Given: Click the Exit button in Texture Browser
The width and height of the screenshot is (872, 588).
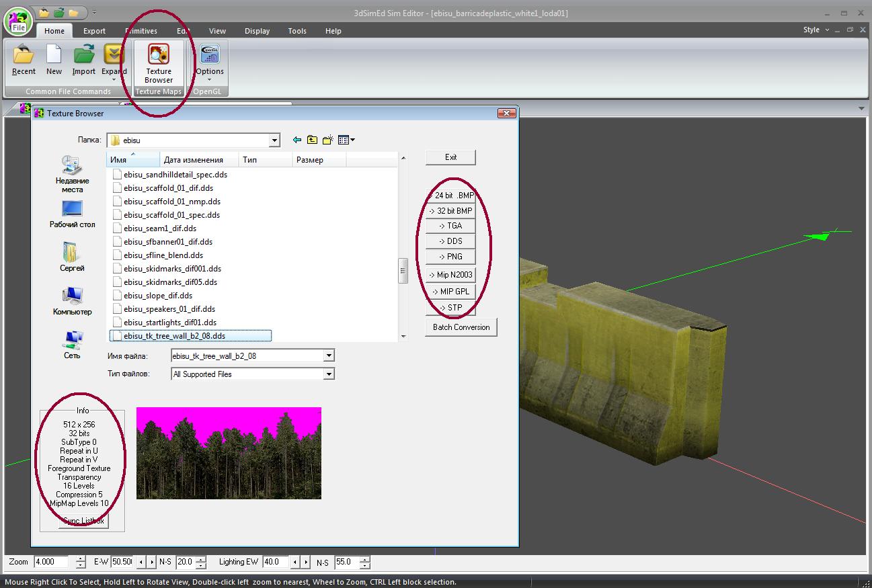Looking at the screenshot, I should coord(450,157).
